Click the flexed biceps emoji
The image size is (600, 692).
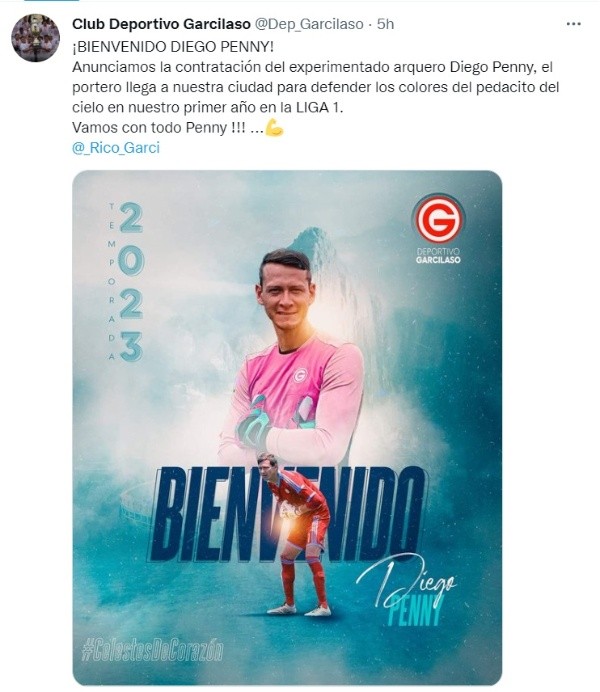pos(274,128)
